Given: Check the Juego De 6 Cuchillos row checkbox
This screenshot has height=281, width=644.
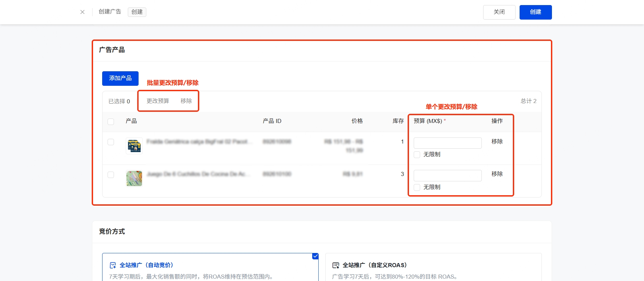Looking at the screenshot, I should pyautogui.click(x=111, y=175).
